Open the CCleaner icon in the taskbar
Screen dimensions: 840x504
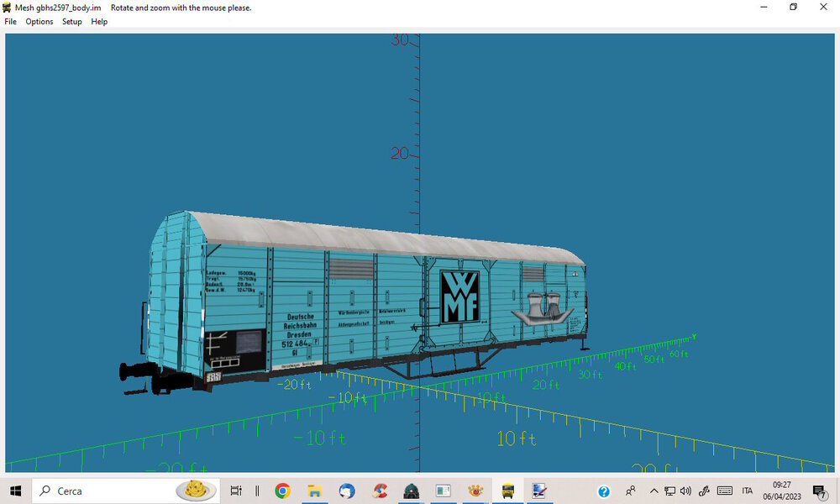coord(380,491)
